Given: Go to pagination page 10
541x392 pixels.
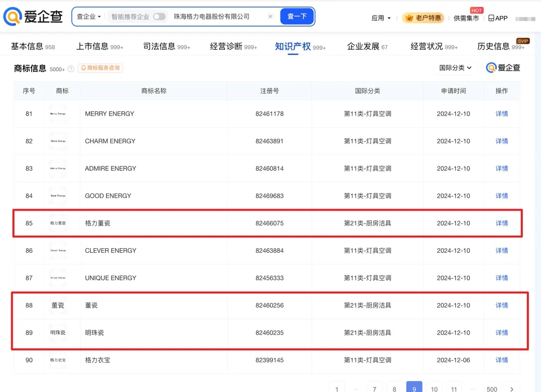Looking at the screenshot, I should (434, 388).
